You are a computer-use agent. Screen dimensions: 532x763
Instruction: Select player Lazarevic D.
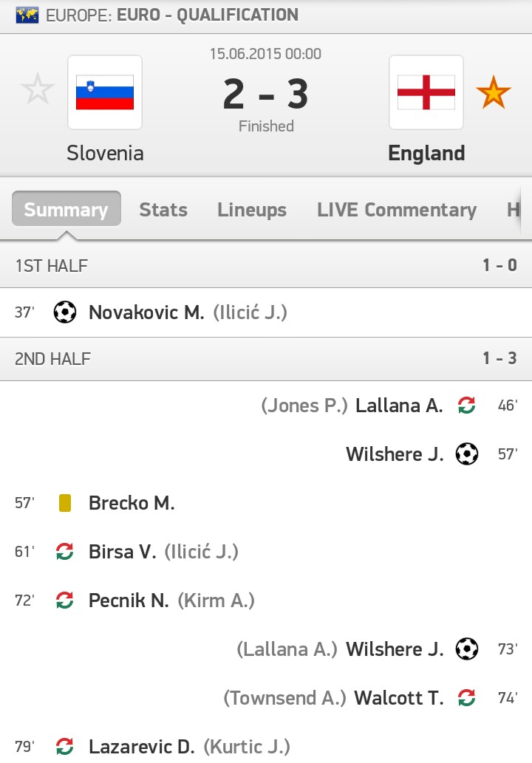pyautogui.click(x=141, y=747)
